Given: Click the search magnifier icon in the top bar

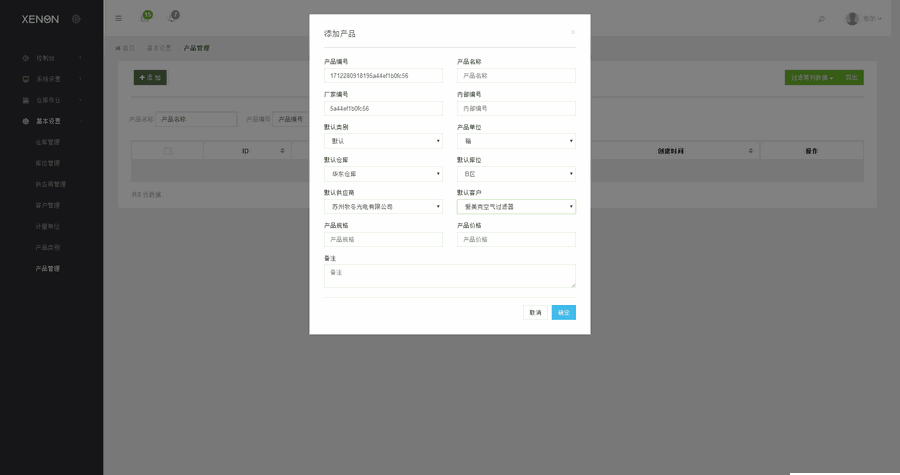Looking at the screenshot, I should coord(821,19).
